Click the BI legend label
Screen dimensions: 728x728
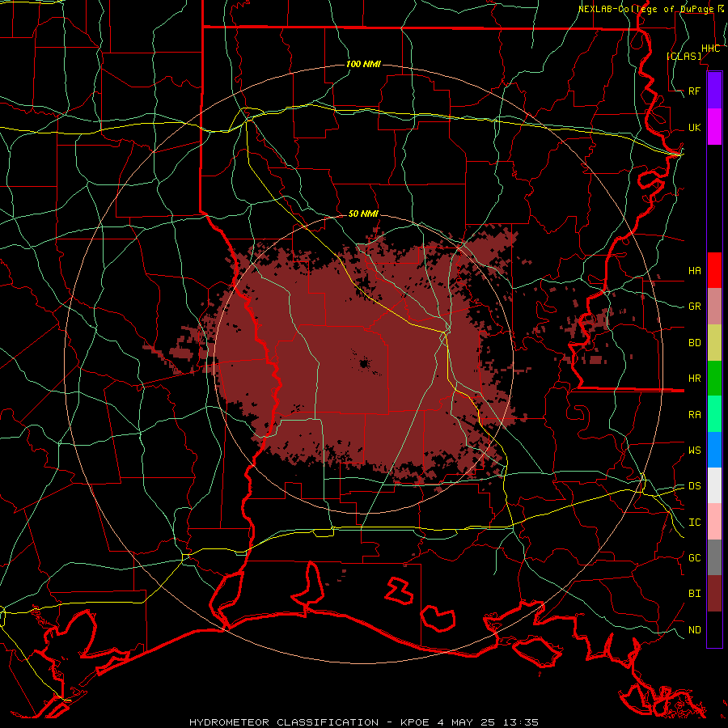coord(695,594)
